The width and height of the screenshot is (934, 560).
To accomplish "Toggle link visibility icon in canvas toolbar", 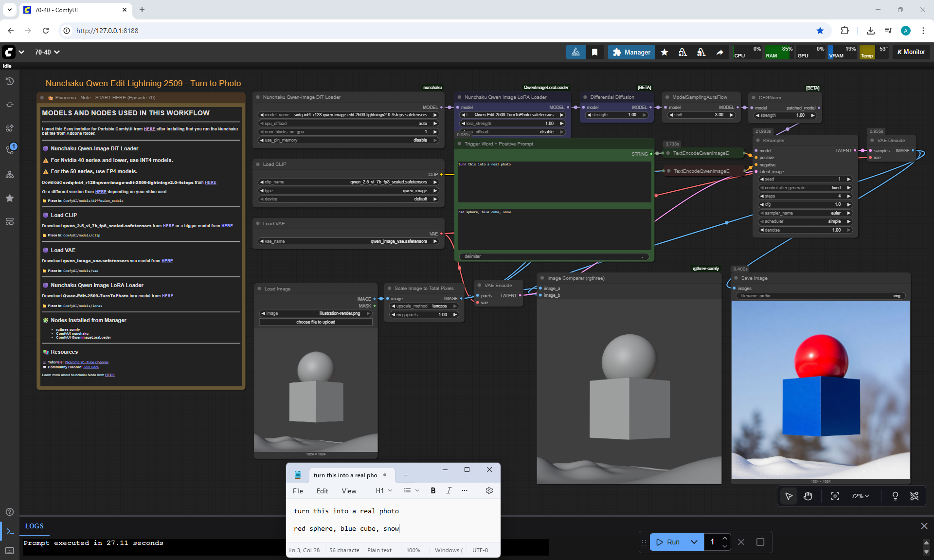I will [915, 496].
